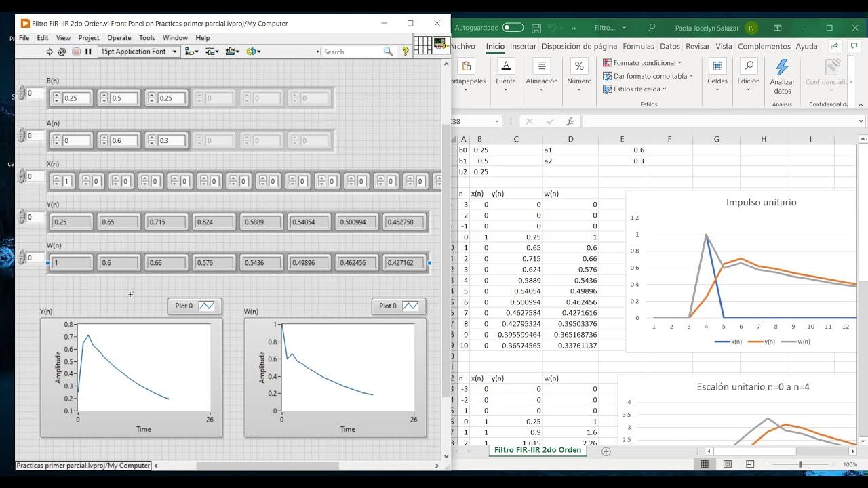Click Plot 0 legend of Y(n) graph
Viewport: 868px width, 488px height.
[x=195, y=306]
